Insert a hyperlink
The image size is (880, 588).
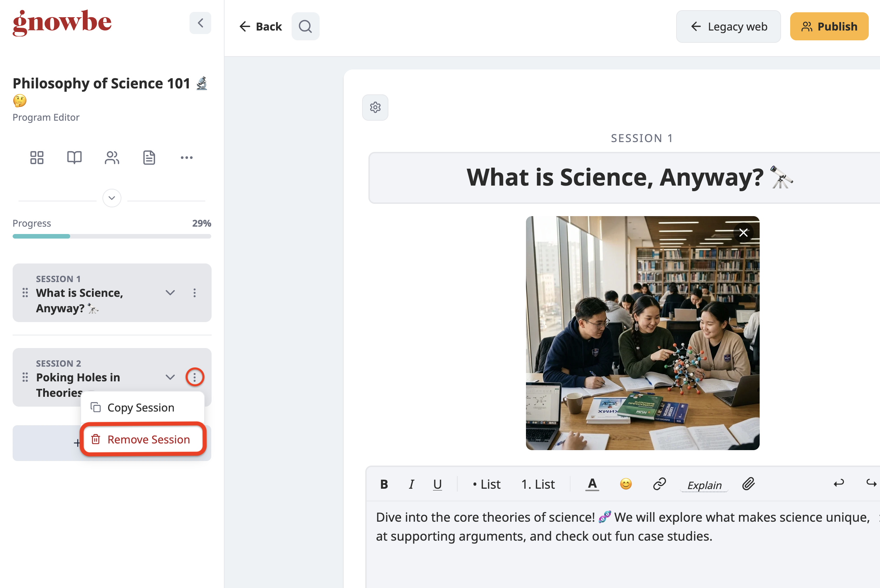659,484
